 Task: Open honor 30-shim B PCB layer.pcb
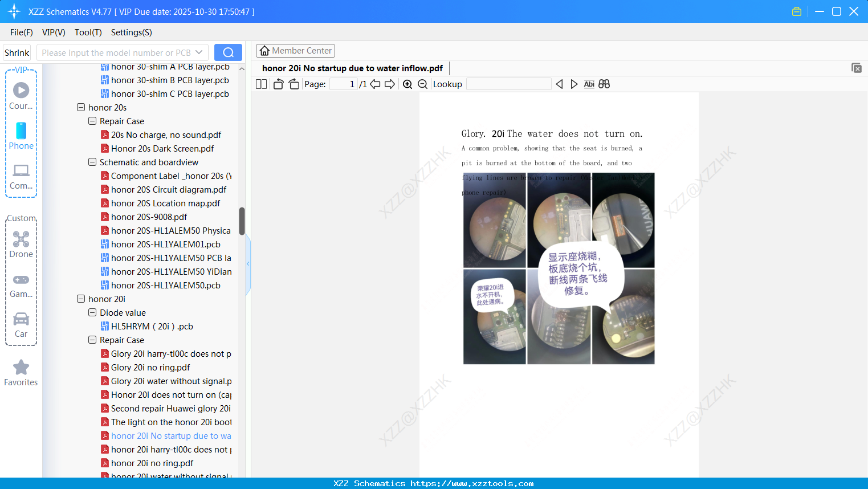(170, 80)
